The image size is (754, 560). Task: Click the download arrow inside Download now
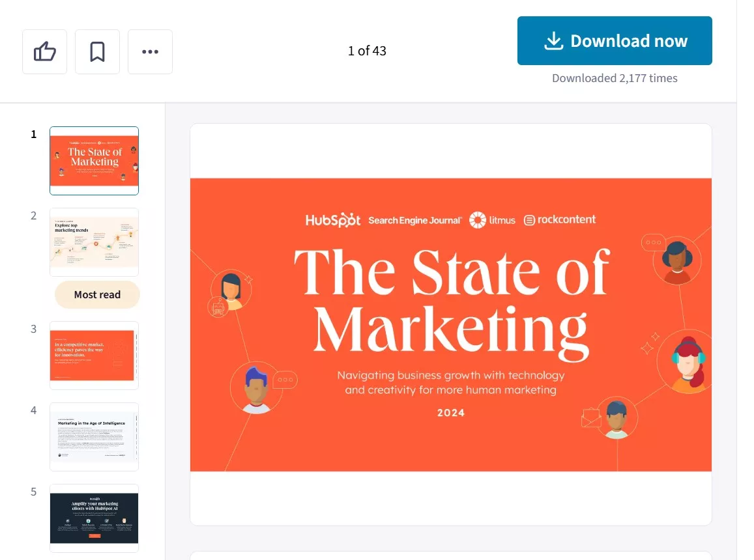553,40
